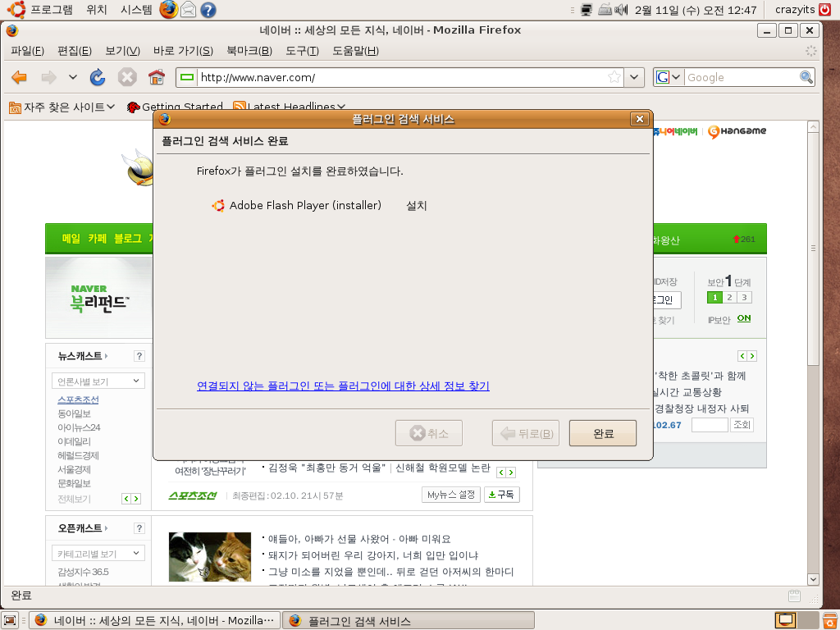Screen dimensions: 840x630
Task: Expand the URL bar history dropdown
Action: click(634, 77)
